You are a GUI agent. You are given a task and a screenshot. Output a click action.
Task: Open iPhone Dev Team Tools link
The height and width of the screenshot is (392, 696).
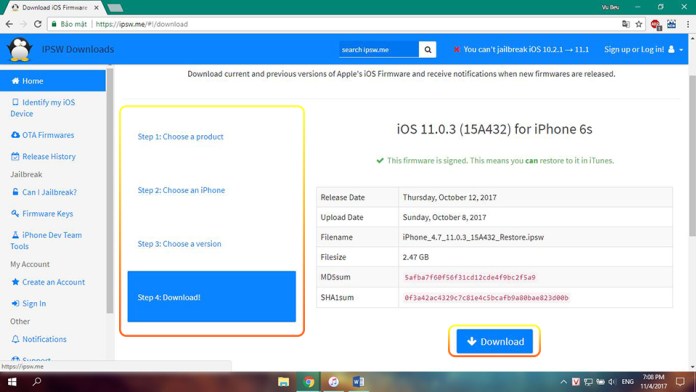46,240
